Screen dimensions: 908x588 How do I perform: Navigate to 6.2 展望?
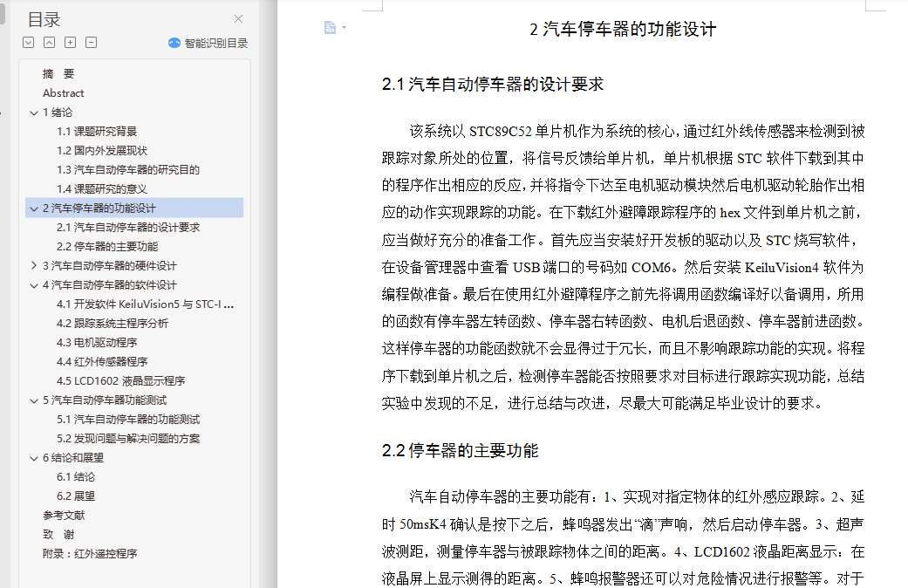(x=76, y=496)
